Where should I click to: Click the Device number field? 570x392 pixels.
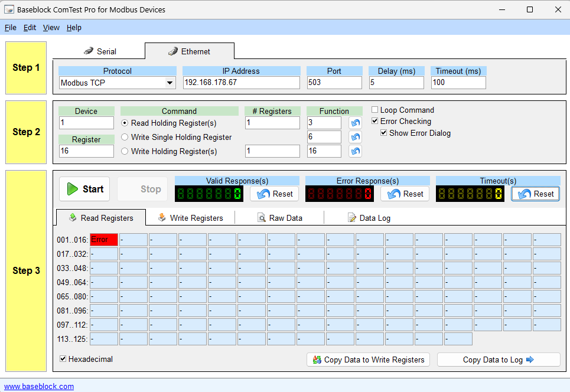[x=86, y=123]
